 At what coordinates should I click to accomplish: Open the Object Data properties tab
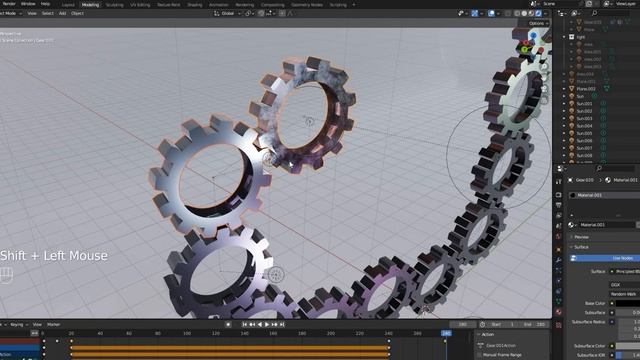tap(559, 302)
